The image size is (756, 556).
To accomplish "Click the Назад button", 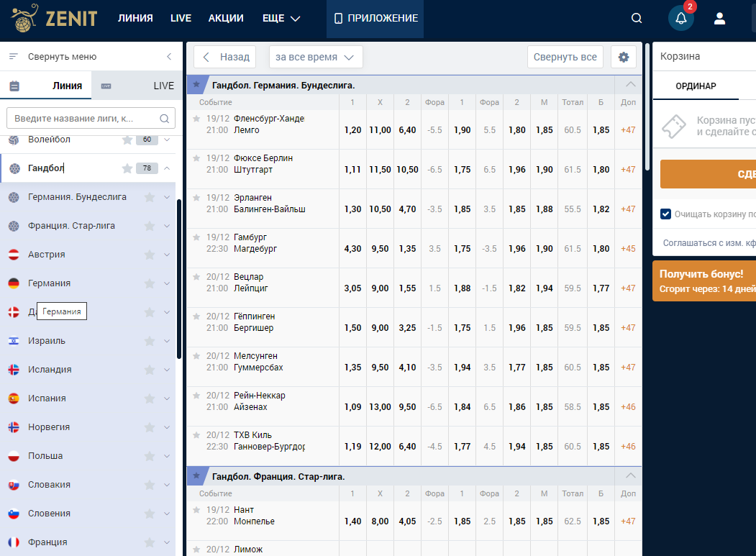I will (224, 57).
